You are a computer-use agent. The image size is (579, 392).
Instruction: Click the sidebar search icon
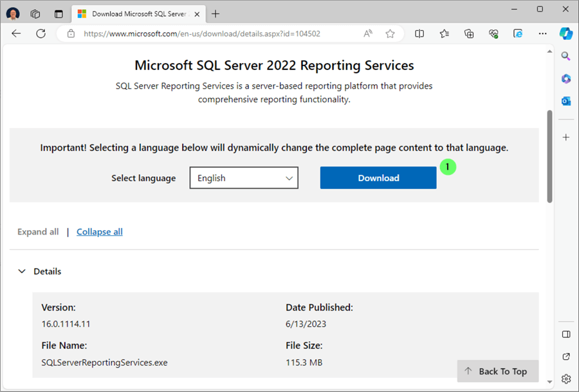(x=566, y=57)
